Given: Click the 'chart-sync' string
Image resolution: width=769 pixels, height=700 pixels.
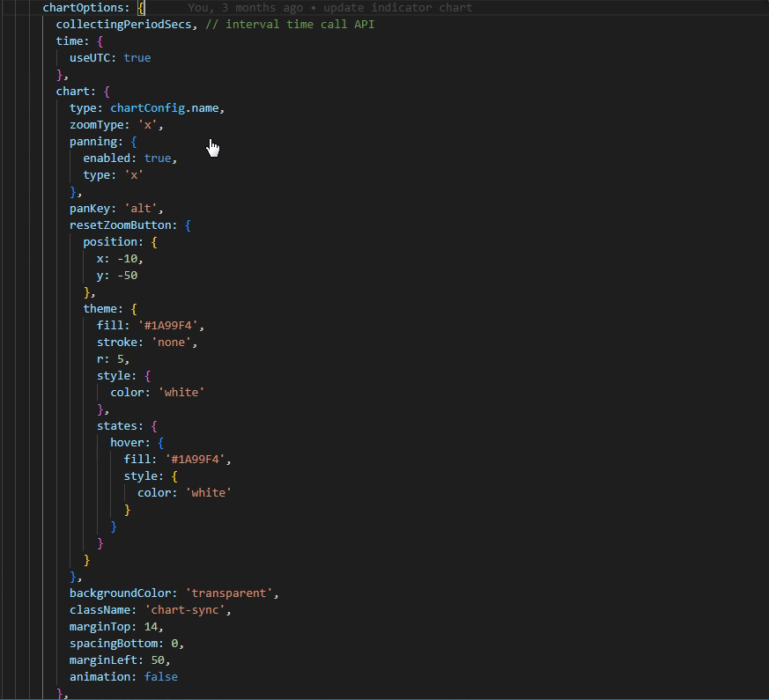Looking at the screenshot, I should pos(184,610).
